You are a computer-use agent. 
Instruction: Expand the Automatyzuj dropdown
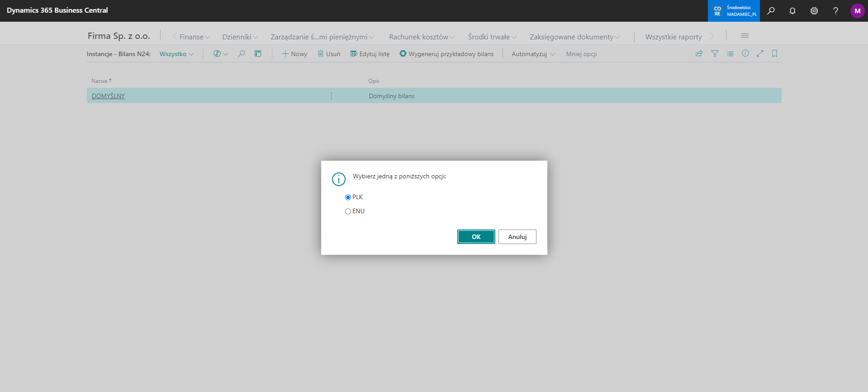pyautogui.click(x=533, y=54)
